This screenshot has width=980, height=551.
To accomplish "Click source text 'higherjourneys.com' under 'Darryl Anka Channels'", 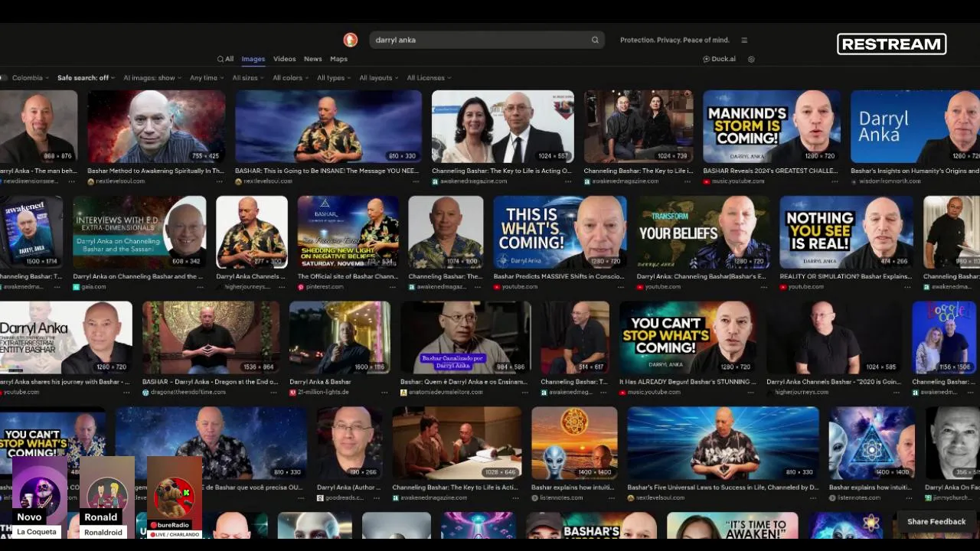I will click(x=248, y=287).
